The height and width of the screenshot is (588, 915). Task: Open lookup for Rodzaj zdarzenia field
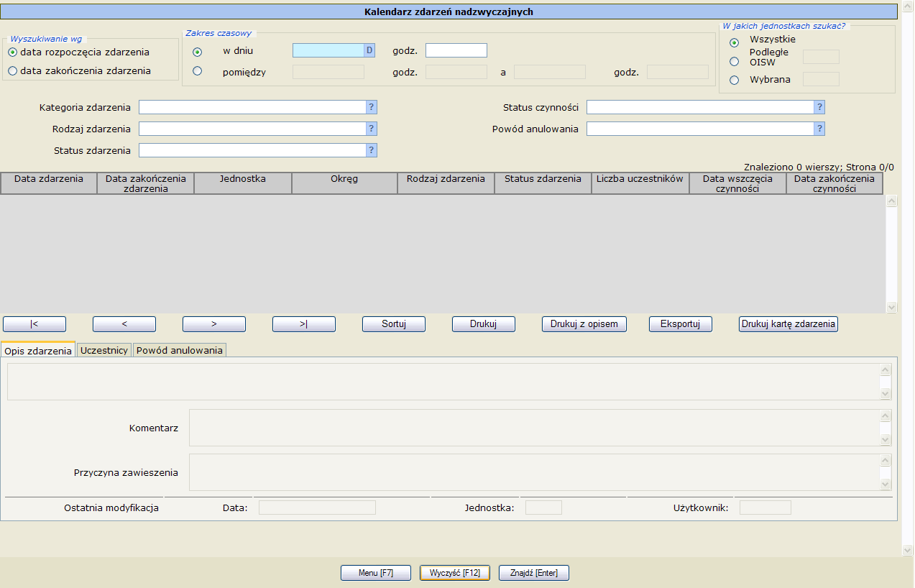tap(372, 129)
